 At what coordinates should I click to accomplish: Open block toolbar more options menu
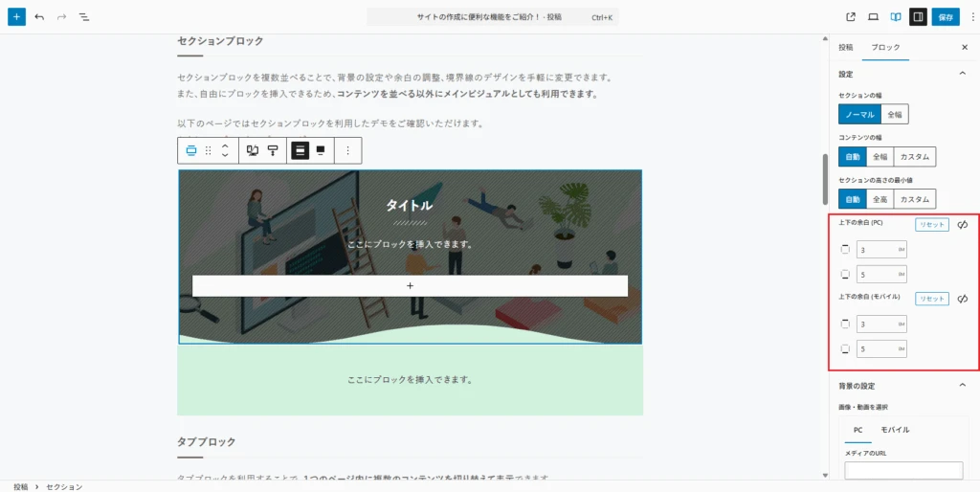click(348, 150)
